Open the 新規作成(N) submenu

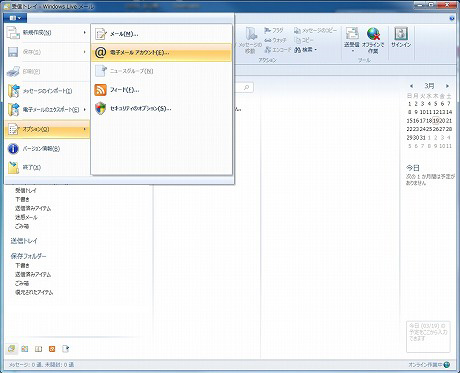47,33
